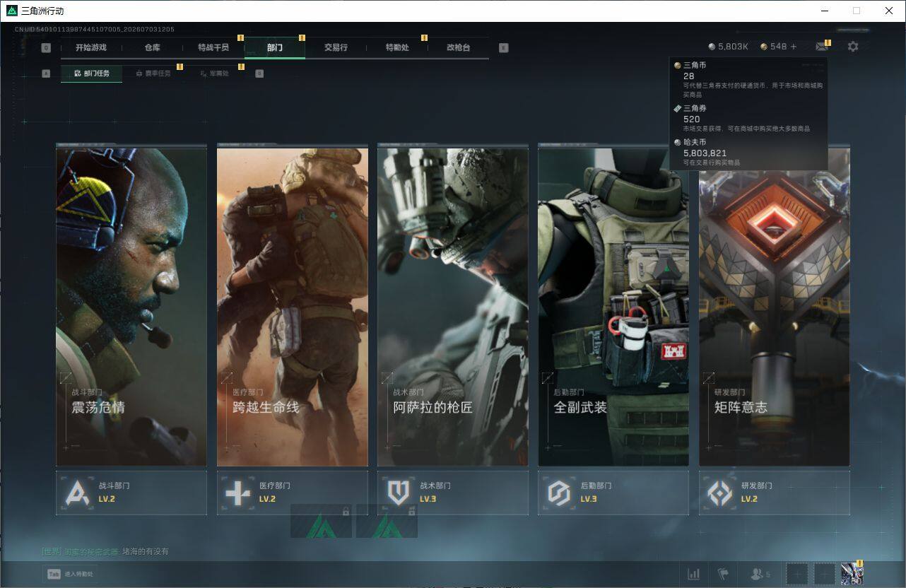Click the 三角币 entry in currency tooltip
Viewport: 906px width, 588px height.
748,80
